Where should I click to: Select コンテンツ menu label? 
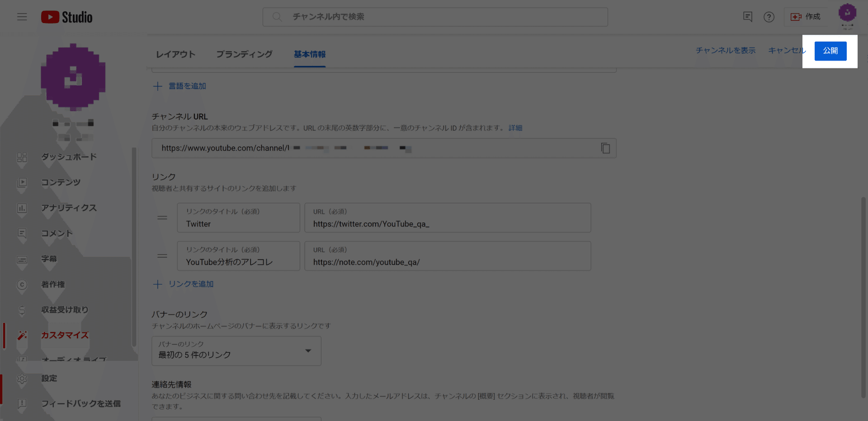[x=61, y=182]
